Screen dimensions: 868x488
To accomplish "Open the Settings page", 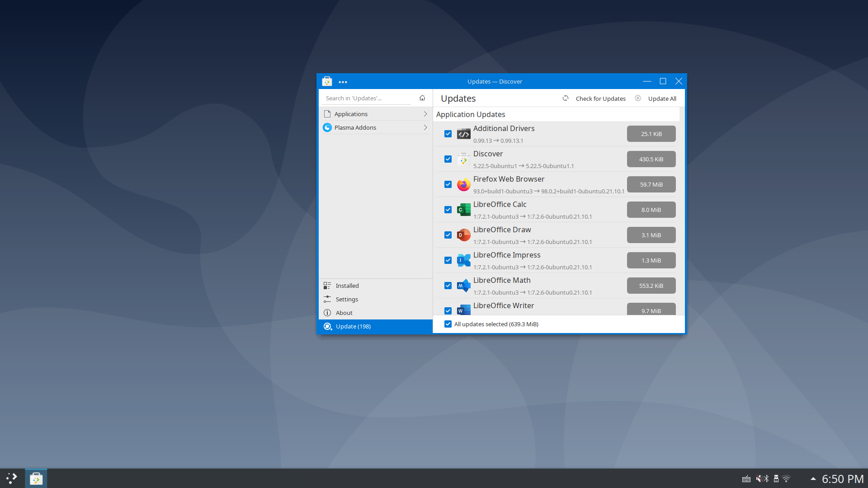I will [x=376, y=299].
